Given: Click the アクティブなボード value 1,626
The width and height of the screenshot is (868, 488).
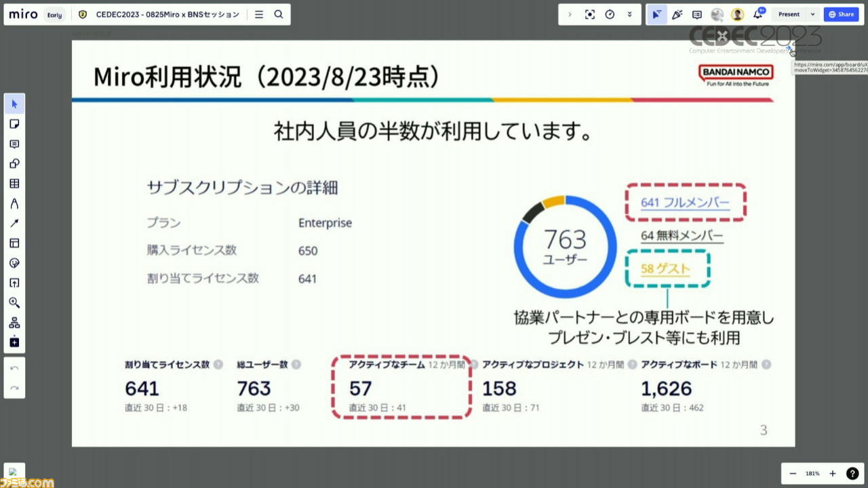Looking at the screenshot, I should coord(667,388).
